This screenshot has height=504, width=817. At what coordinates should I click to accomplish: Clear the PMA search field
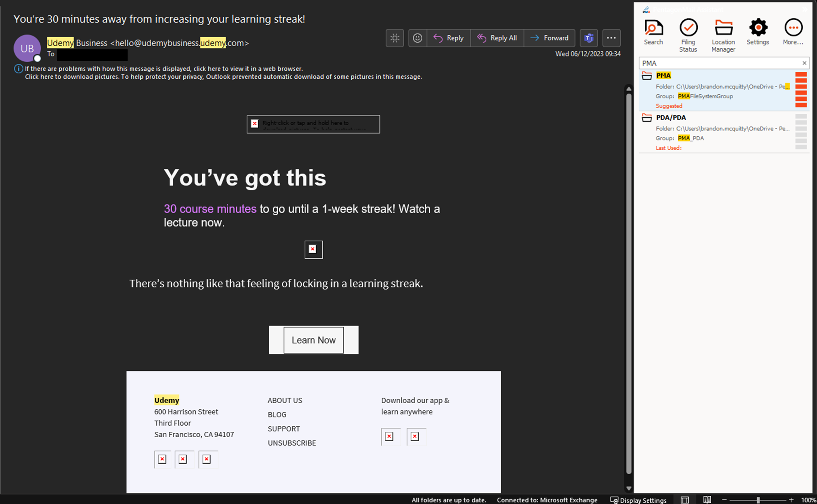(804, 63)
